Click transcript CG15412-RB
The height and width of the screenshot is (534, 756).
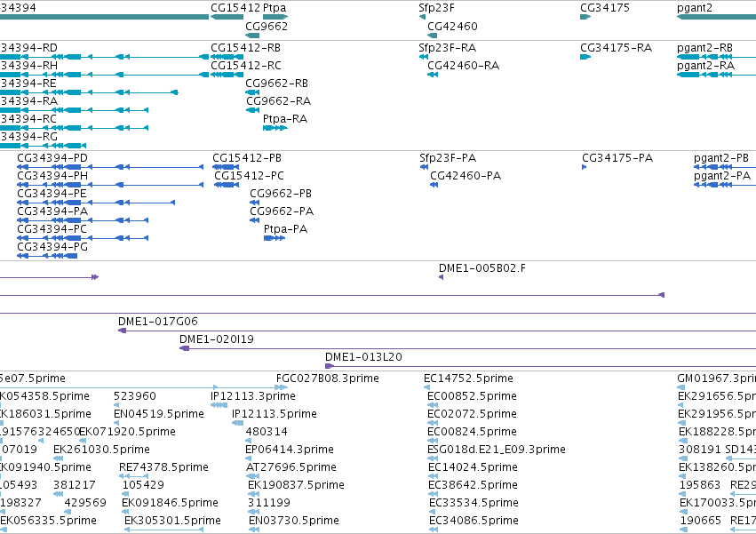point(245,48)
